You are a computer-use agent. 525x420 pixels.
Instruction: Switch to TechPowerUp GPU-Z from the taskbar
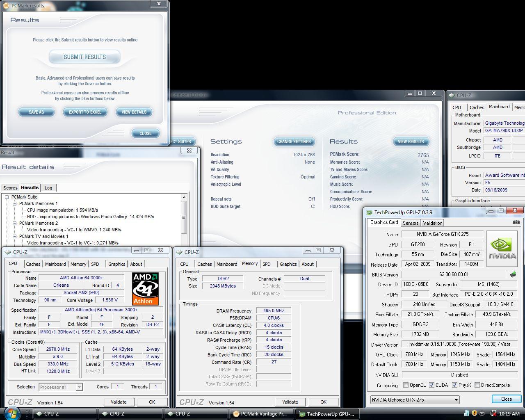(x=326, y=414)
